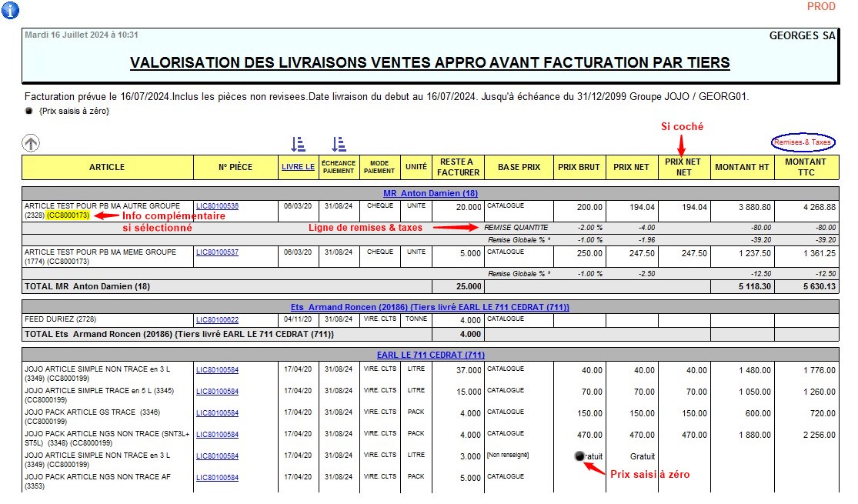
Task: Open the EARL LE 711 CEDRAT (711) group link
Action: coord(430,355)
